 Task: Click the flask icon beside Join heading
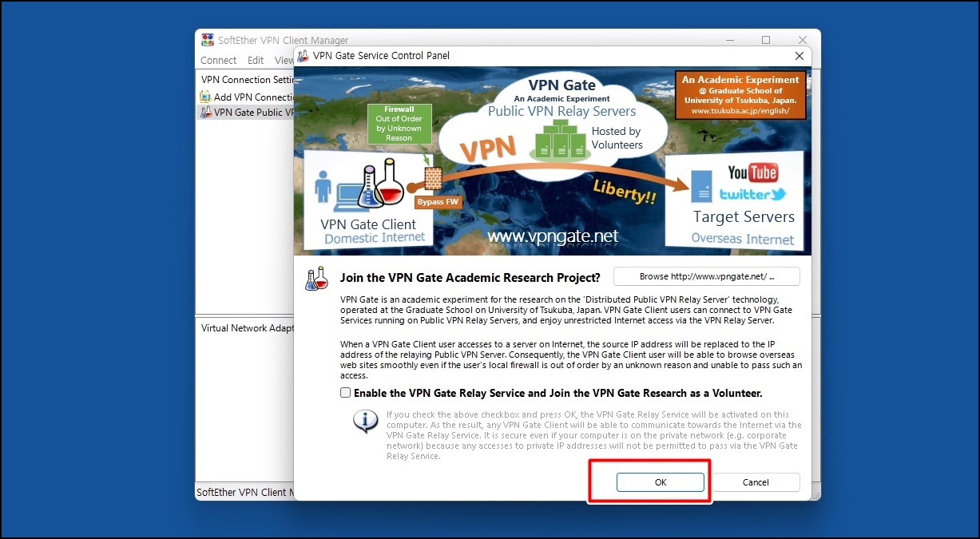(x=317, y=278)
